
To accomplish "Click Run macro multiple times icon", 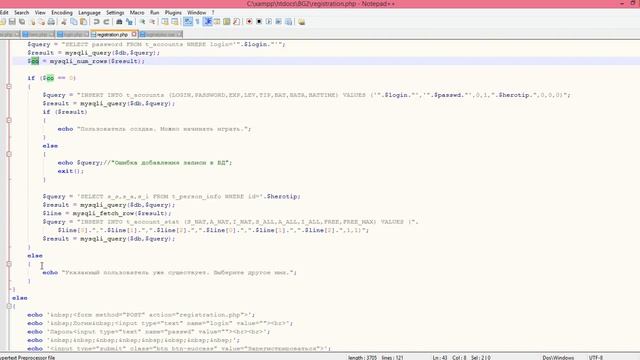I will coord(278,22).
